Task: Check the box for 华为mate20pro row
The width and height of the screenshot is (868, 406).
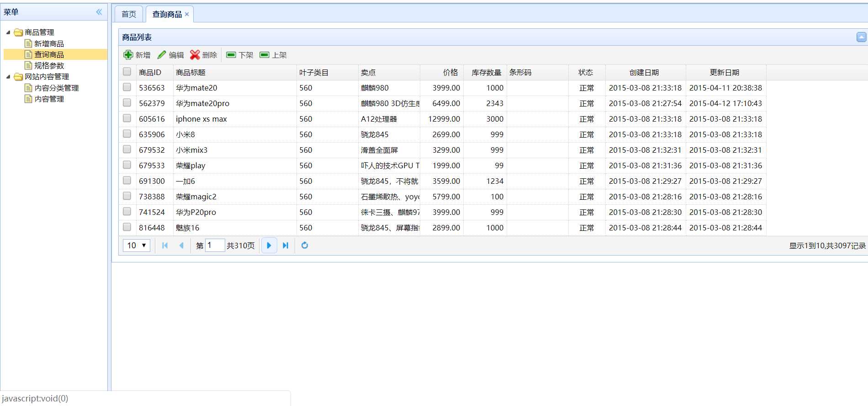Action: pyautogui.click(x=127, y=102)
